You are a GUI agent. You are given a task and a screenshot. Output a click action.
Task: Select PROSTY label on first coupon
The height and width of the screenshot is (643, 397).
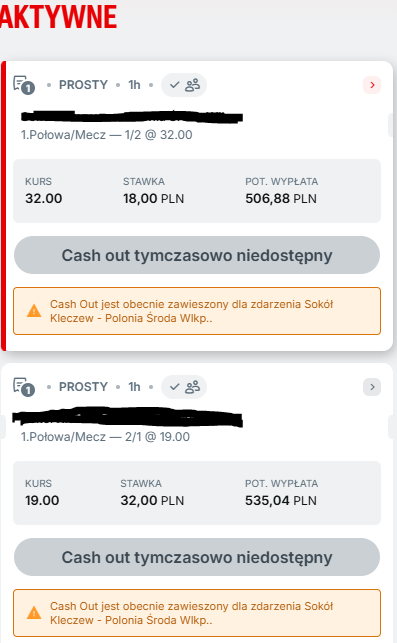click(x=83, y=85)
